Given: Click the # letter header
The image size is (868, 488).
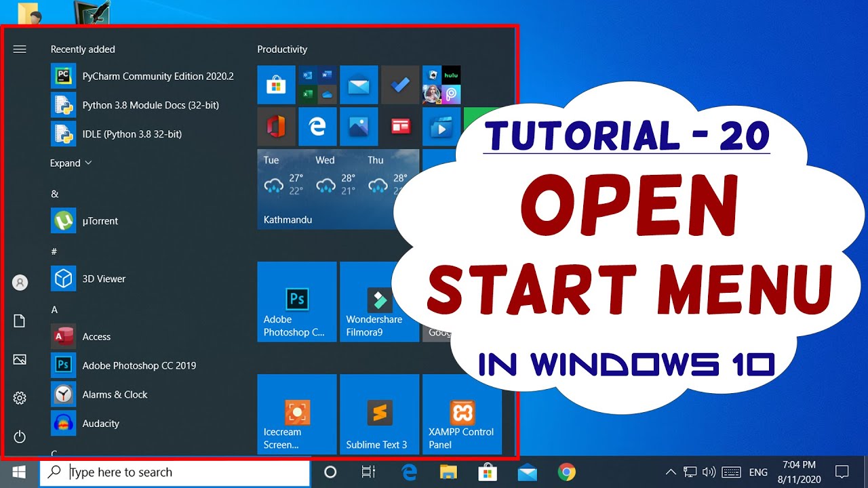Looking at the screenshot, I should pos(54,251).
